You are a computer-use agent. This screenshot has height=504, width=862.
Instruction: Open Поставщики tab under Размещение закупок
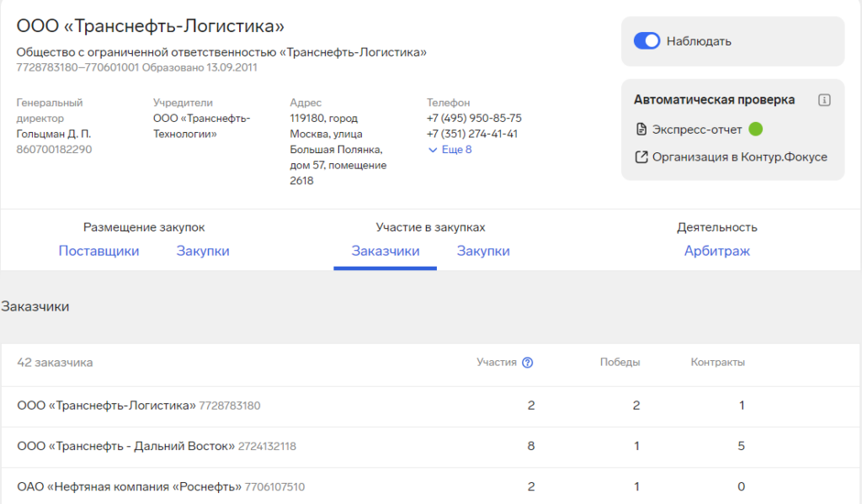[x=98, y=251]
